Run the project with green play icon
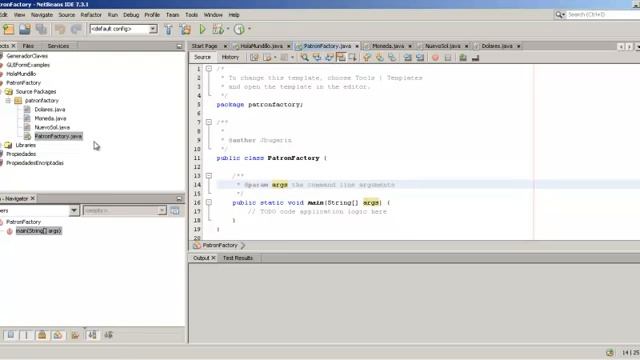Viewport: 640px width, 360px height. coord(202,29)
